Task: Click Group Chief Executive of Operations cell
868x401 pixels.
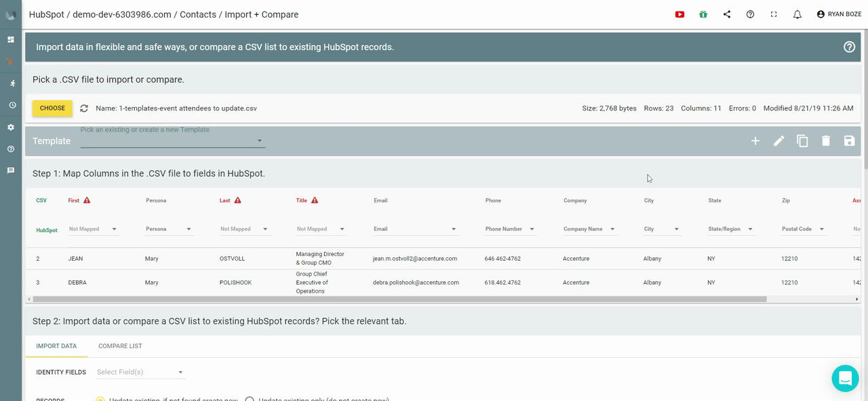Action: click(312, 282)
